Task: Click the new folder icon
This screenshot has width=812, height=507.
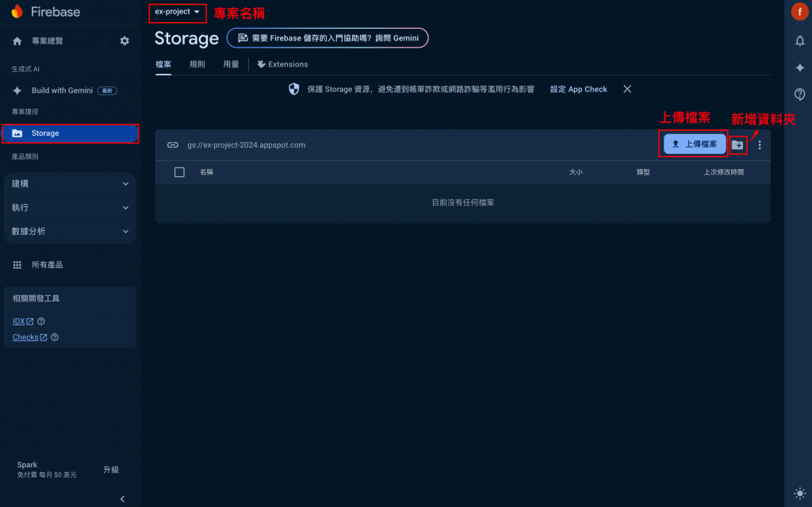Action: click(737, 145)
